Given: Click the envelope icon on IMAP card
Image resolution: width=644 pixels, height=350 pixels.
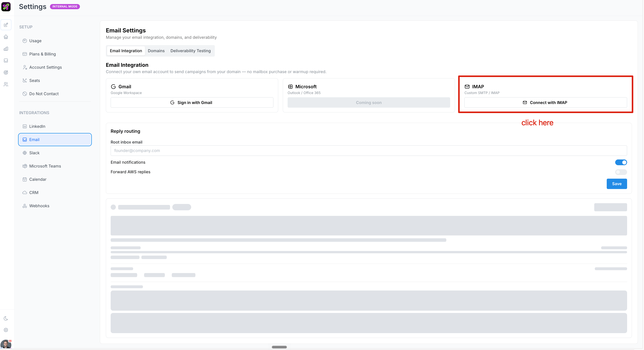Looking at the screenshot, I should 467,87.
